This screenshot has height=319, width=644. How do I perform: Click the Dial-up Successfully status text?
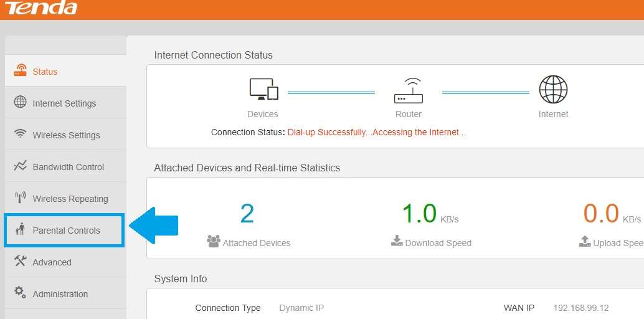coord(377,132)
